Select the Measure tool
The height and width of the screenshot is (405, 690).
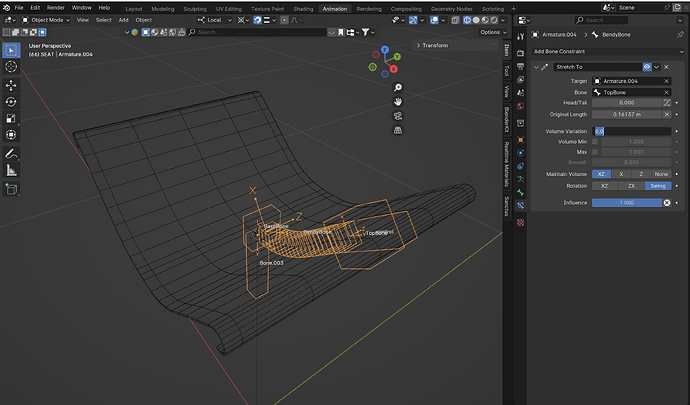11,170
